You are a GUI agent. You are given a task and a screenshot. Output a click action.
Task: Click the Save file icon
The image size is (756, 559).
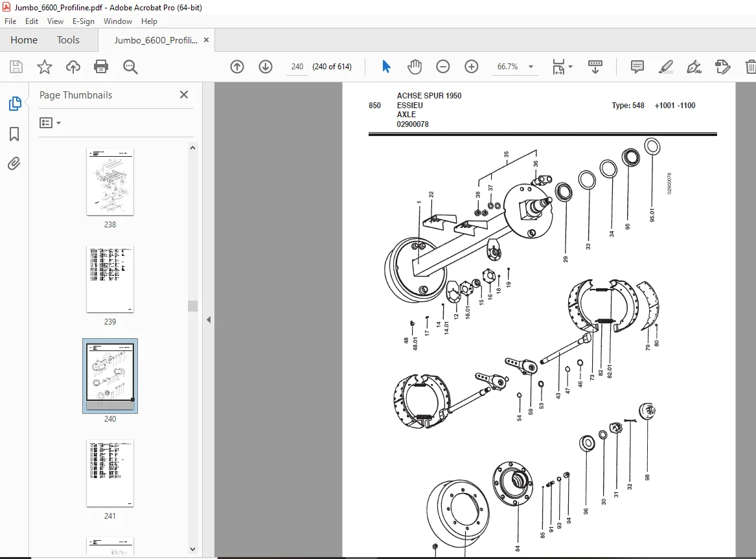(16, 67)
